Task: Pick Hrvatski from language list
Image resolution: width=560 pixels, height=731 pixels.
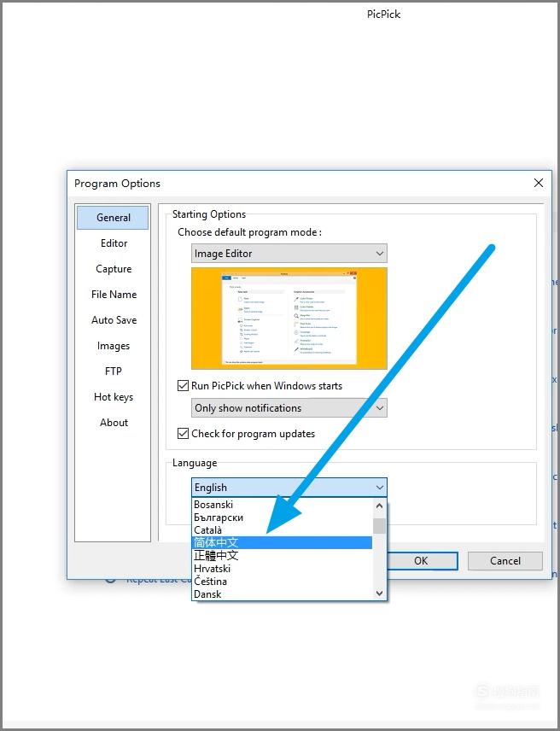Action: [283, 568]
